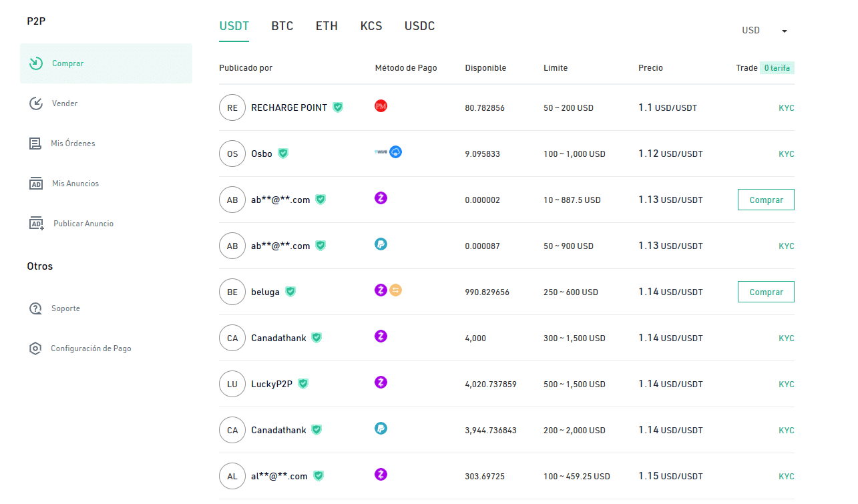Open the USD currency dropdown
The height and width of the screenshot is (504, 858).
click(x=765, y=31)
